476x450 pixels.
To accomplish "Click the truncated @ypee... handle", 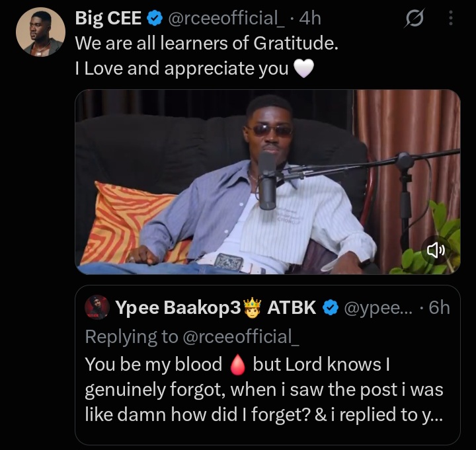I will [x=378, y=308].
